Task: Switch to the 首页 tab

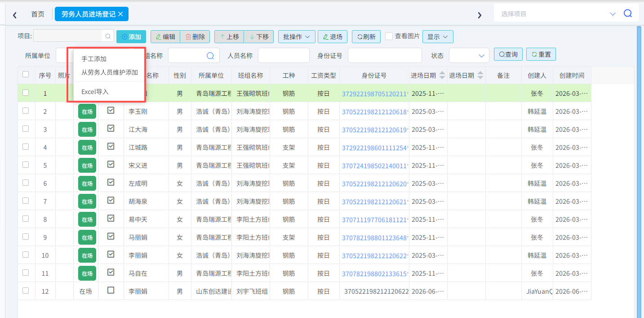Action: pyautogui.click(x=38, y=14)
